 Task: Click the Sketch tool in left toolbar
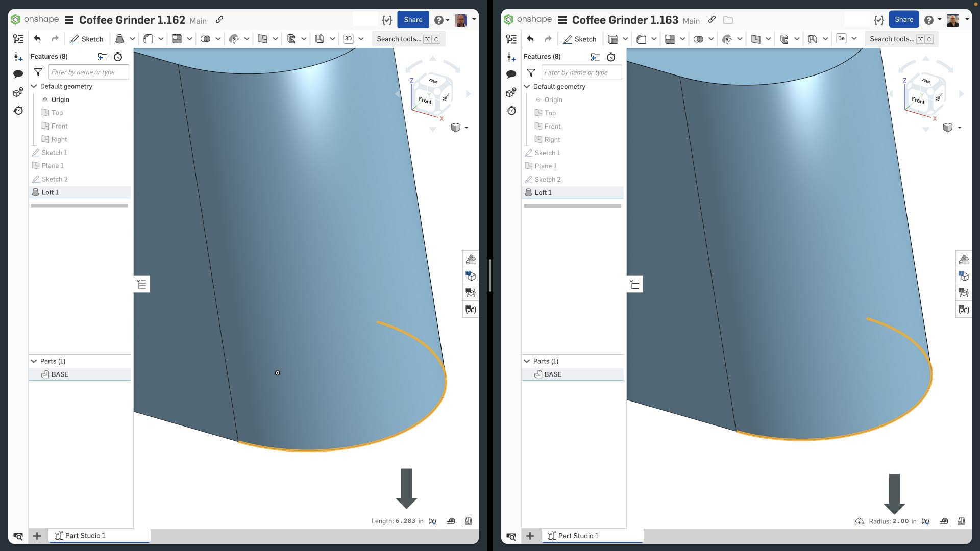pos(86,38)
